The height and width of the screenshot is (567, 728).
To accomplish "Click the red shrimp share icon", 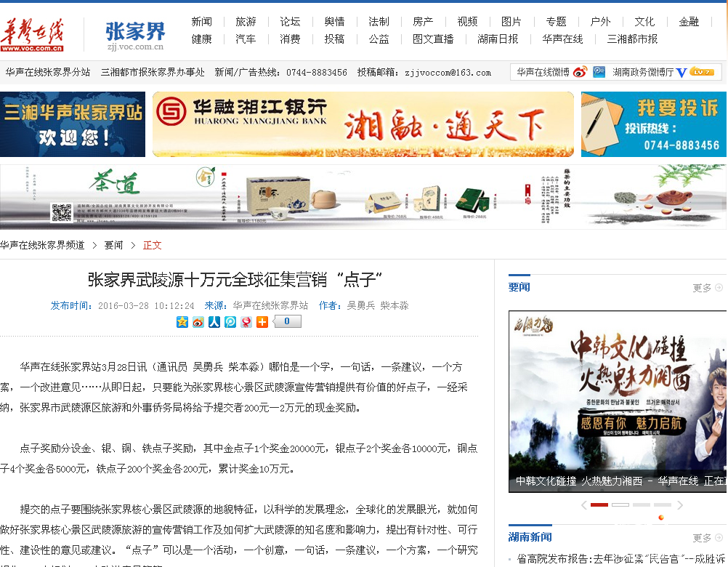I will 246,322.
